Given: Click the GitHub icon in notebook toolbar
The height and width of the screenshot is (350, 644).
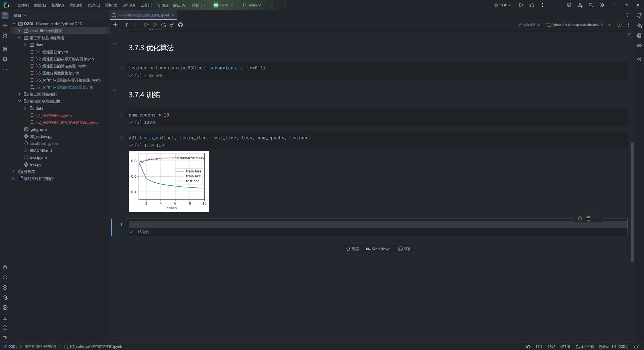Looking at the screenshot, I should tap(180, 25).
